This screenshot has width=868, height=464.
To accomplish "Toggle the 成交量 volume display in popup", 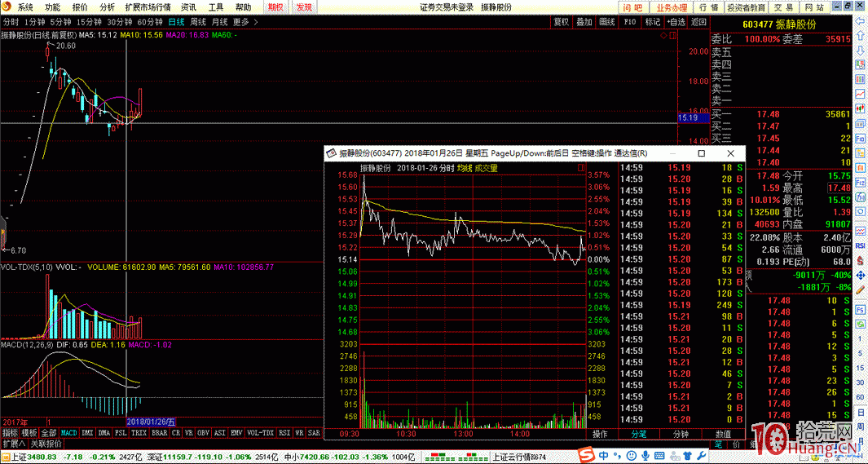I will (x=486, y=168).
